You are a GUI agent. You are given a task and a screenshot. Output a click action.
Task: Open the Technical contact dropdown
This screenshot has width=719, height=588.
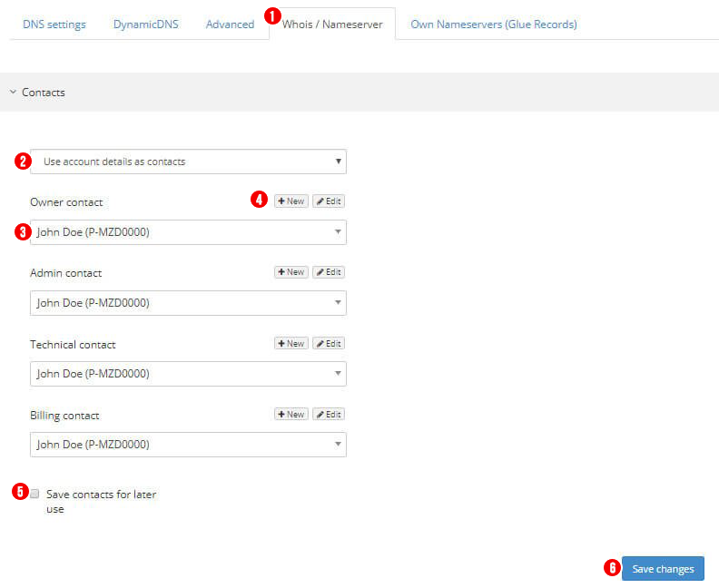coord(188,374)
